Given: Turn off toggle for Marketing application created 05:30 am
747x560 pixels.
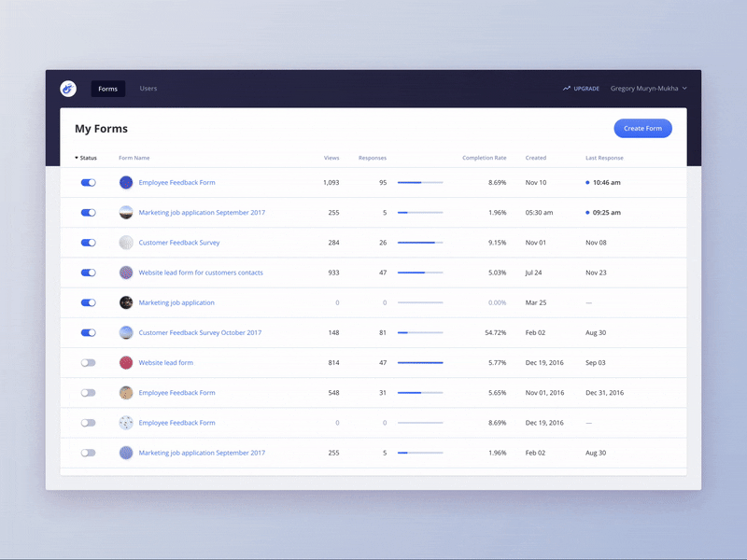Looking at the screenshot, I should click(88, 213).
